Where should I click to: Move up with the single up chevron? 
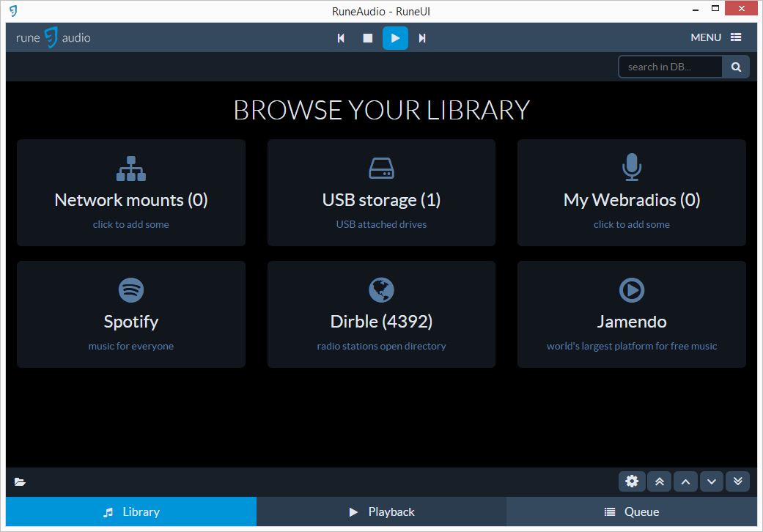pyautogui.click(x=685, y=481)
